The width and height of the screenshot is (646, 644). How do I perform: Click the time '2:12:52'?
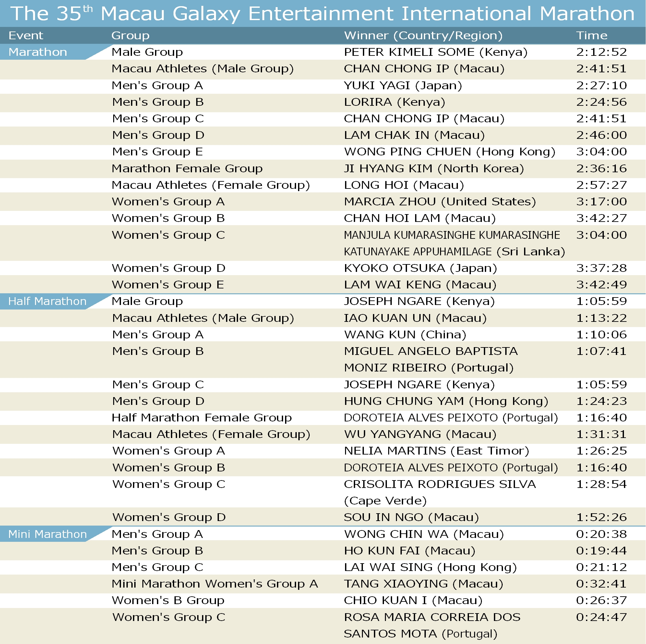602,52
